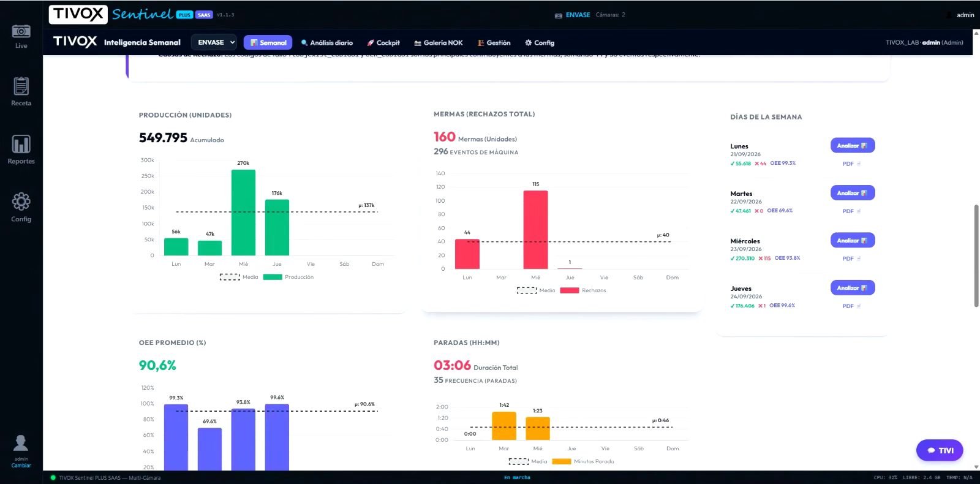
Task: Click the ENVASE camera icon in header
Action: 559,15
